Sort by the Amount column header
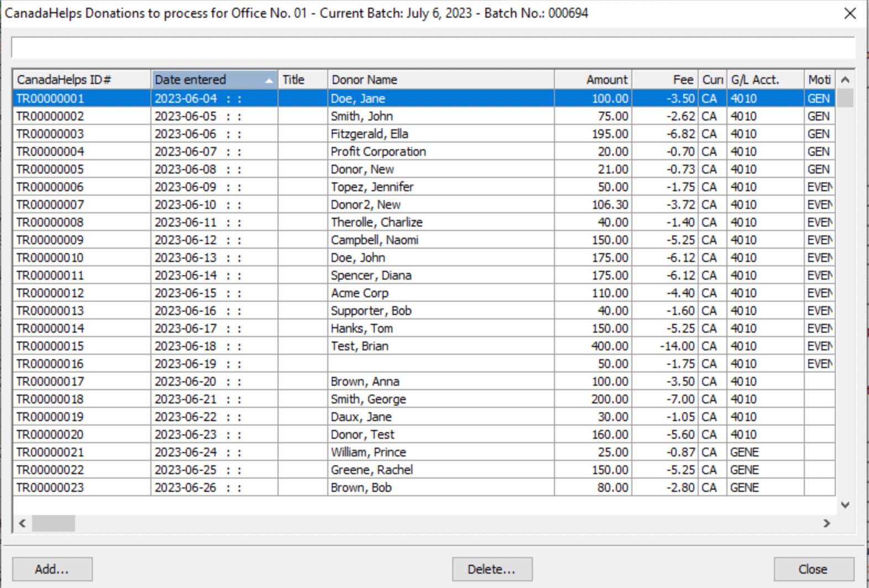Screen dimensions: 869x588 (593, 80)
